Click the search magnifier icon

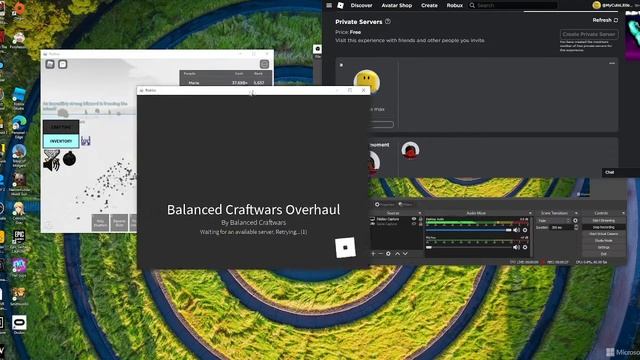coord(472,5)
